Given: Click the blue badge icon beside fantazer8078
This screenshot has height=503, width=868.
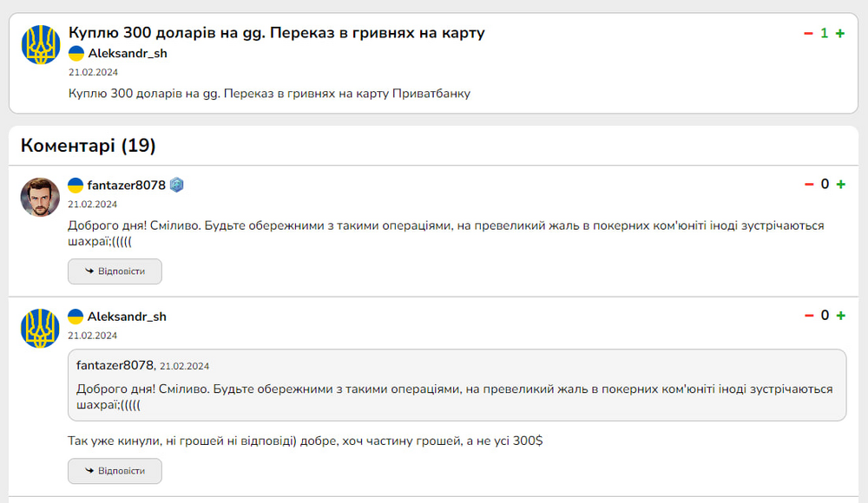Looking at the screenshot, I should 176,185.
